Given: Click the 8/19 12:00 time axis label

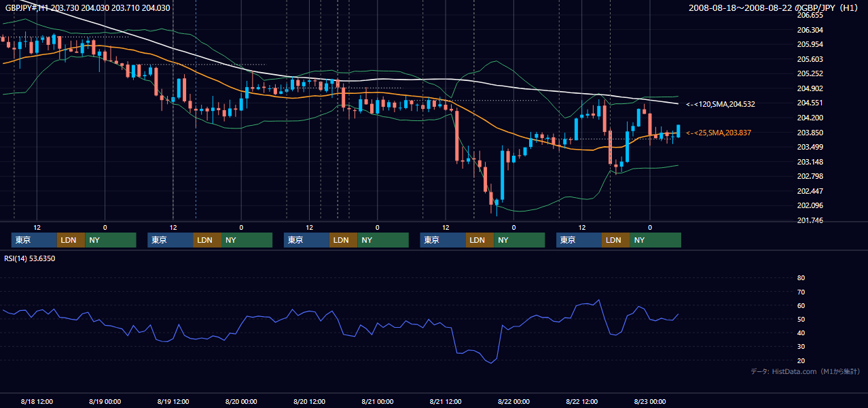Looking at the screenshot, I should (x=173, y=401).
